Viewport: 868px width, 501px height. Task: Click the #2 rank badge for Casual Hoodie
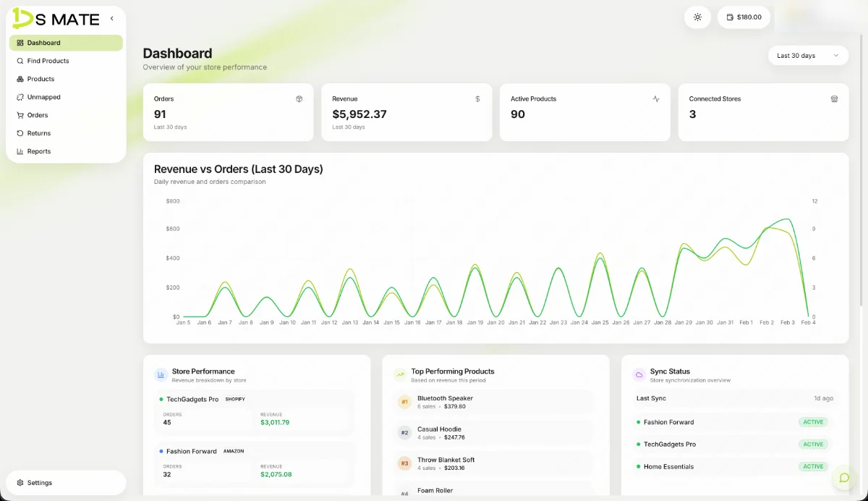[404, 433]
